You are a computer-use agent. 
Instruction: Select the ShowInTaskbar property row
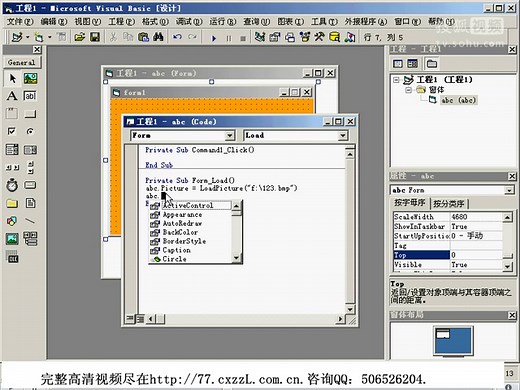click(448, 226)
